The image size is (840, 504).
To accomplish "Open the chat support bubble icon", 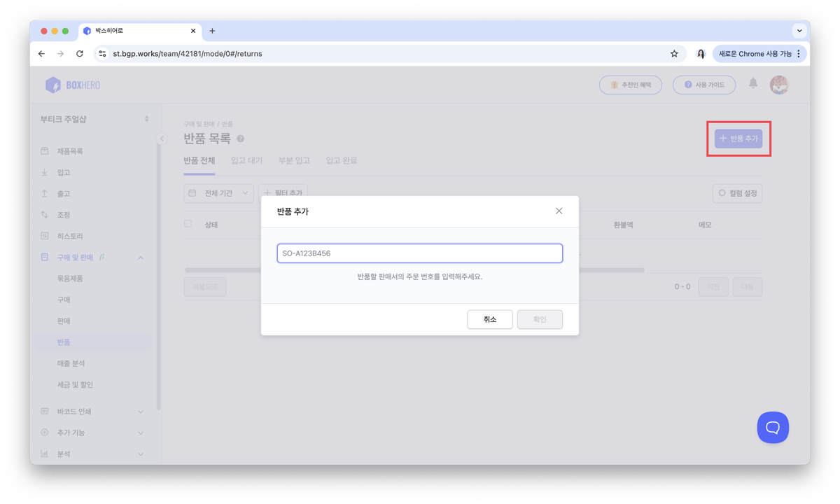I will click(772, 427).
